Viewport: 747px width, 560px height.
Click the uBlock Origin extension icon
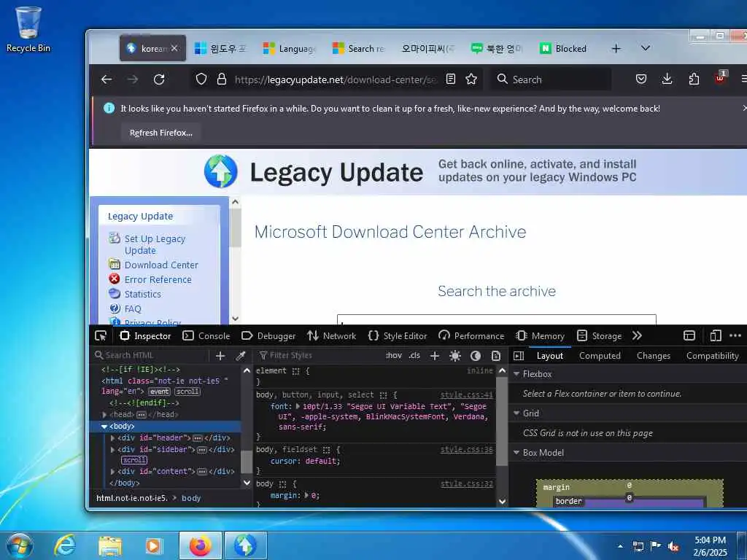[x=720, y=77]
